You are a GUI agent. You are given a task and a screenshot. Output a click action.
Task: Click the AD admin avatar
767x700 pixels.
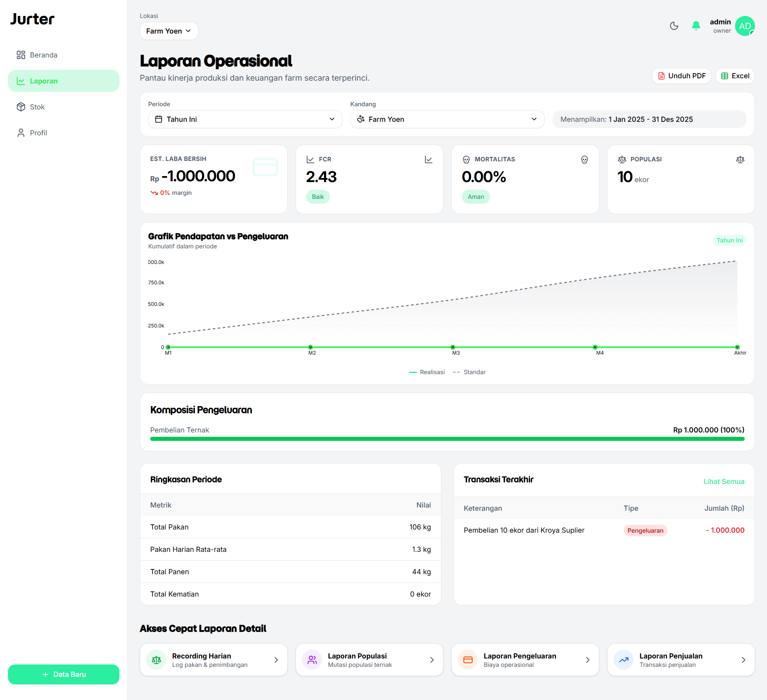tap(745, 26)
